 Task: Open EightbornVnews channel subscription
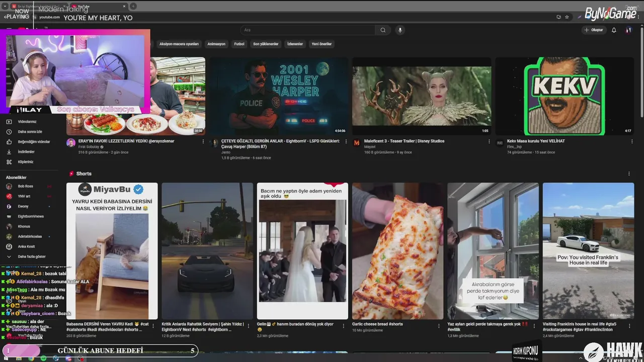(31, 216)
